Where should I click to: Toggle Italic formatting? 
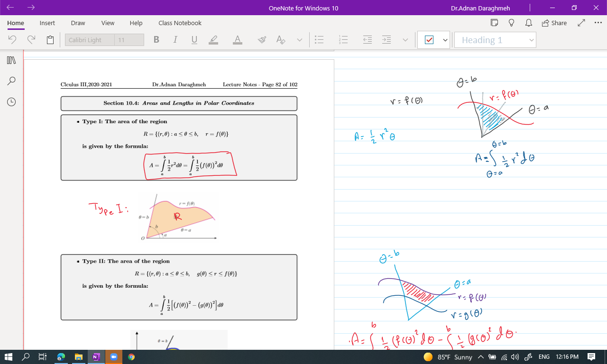[175, 40]
